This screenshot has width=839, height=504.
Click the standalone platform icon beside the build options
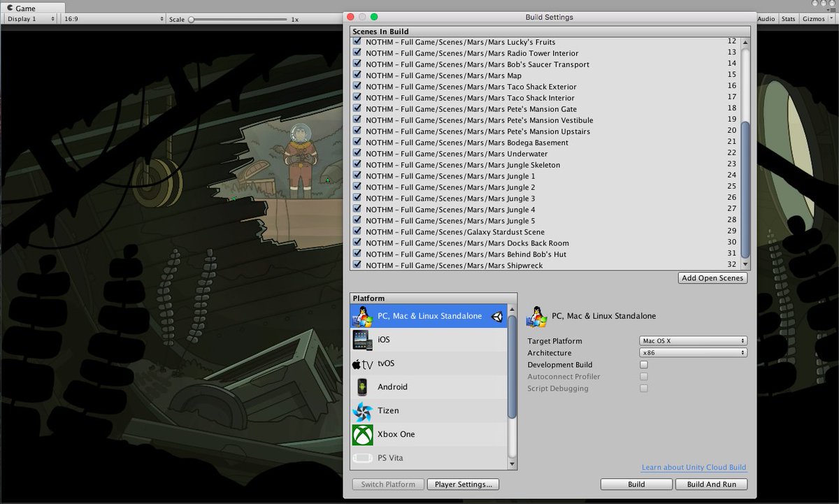pyautogui.click(x=536, y=316)
